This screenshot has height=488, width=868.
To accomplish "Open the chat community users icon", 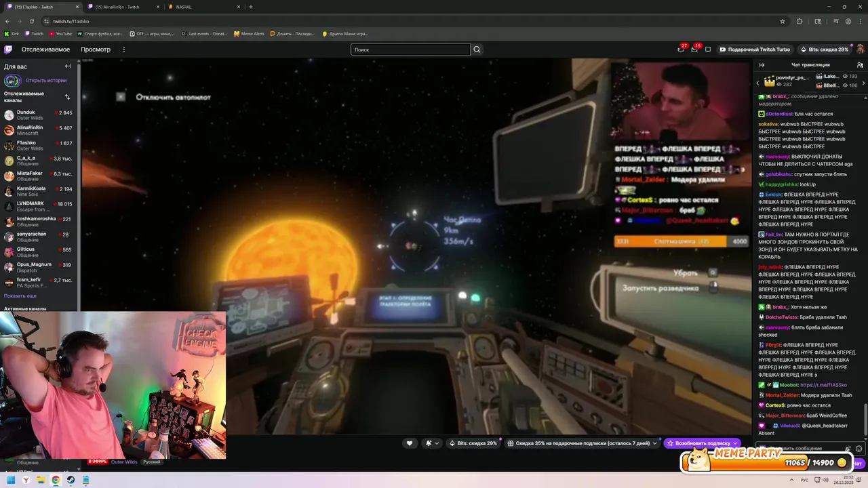I will (x=860, y=65).
